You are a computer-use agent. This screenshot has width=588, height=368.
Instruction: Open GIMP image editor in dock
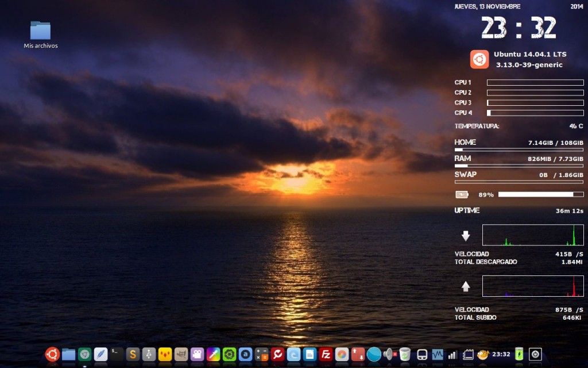click(x=181, y=354)
